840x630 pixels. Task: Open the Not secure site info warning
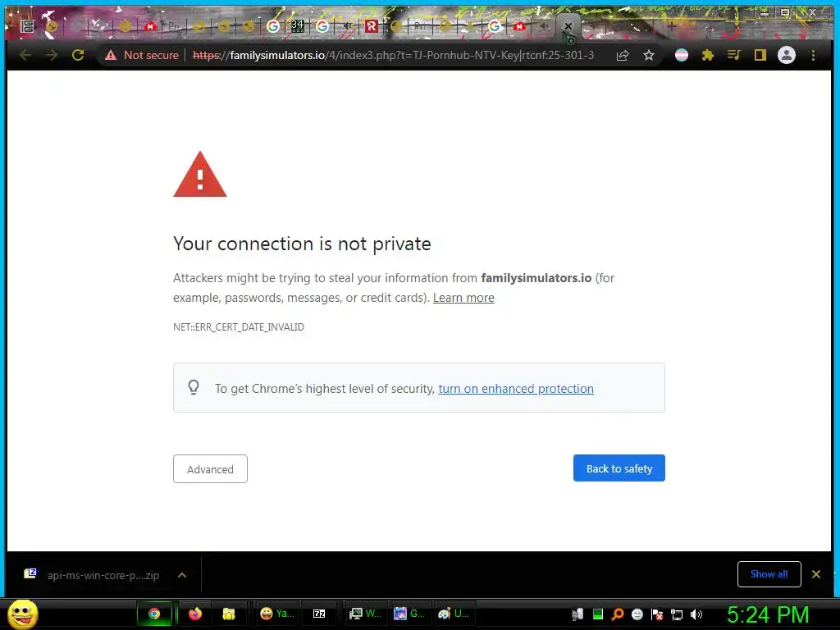tap(142, 55)
